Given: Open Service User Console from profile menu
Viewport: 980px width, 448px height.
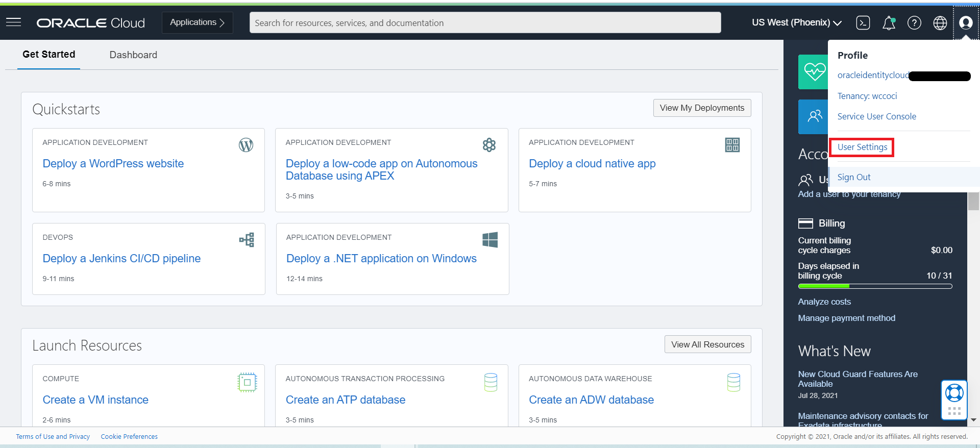Looking at the screenshot, I should 877,116.
